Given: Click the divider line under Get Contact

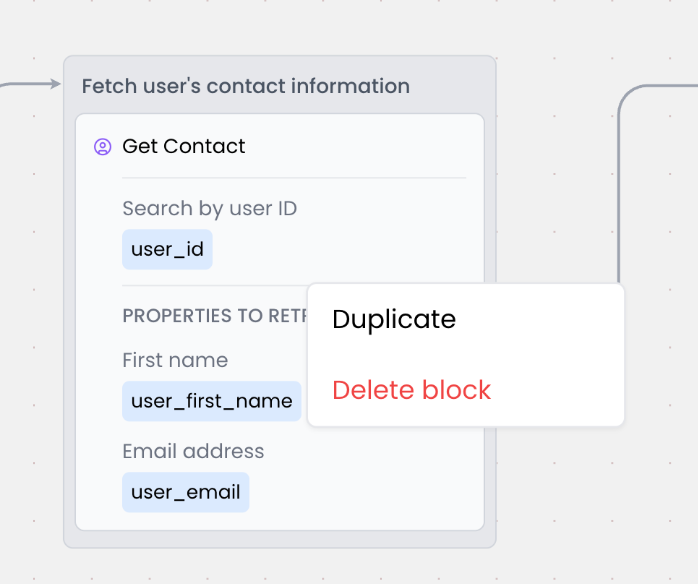Looking at the screenshot, I should pyautogui.click(x=294, y=178).
